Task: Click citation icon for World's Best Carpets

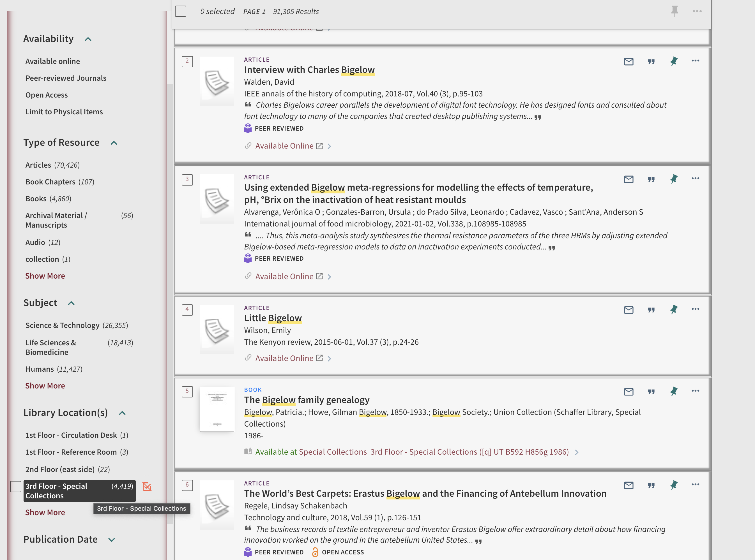Action: (x=651, y=485)
